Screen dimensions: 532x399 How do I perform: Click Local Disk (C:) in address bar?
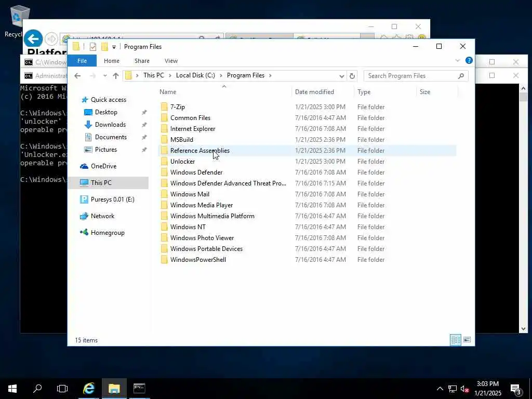(195, 75)
